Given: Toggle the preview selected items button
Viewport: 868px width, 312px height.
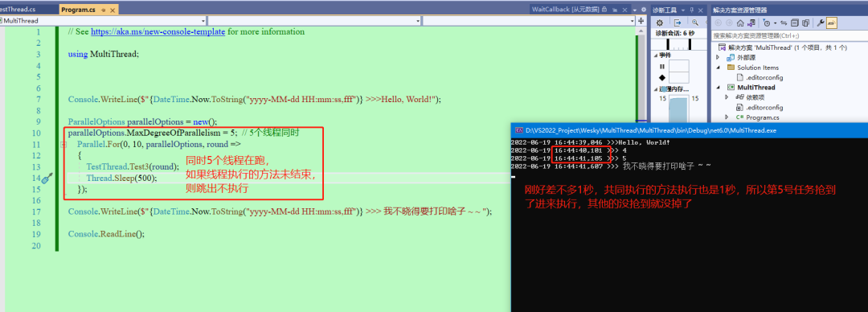Looking at the screenshot, I should [832, 23].
